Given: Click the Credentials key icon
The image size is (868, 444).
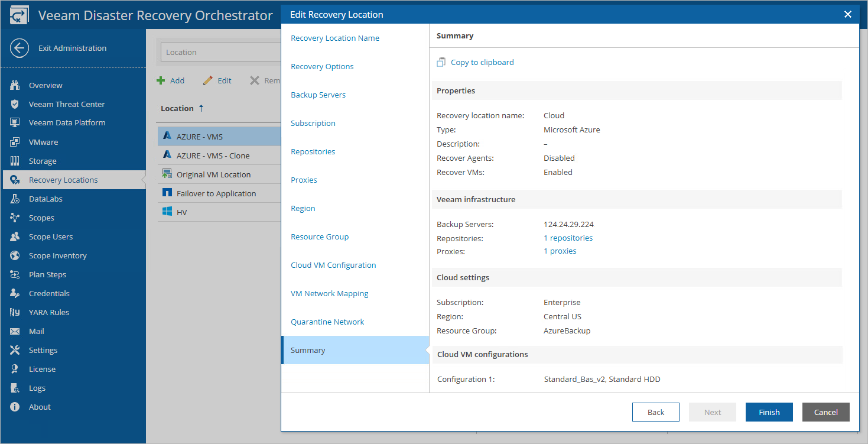Looking at the screenshot, I should coord(15,294).
